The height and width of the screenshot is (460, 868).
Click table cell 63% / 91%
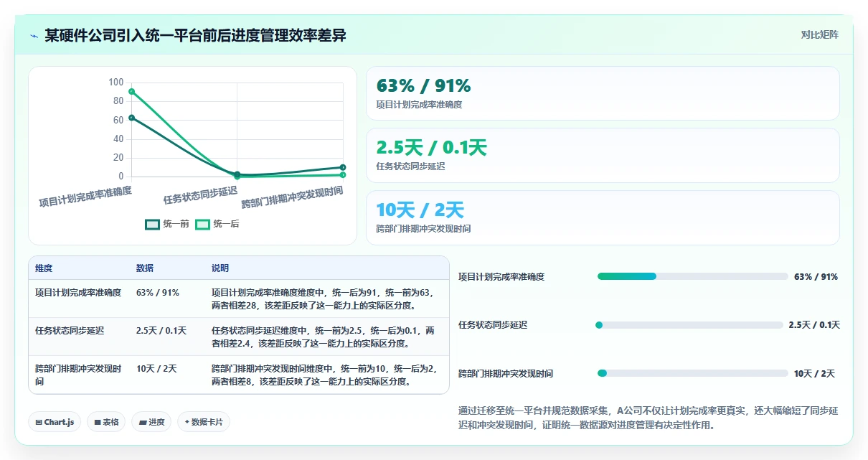pos(158,293)
